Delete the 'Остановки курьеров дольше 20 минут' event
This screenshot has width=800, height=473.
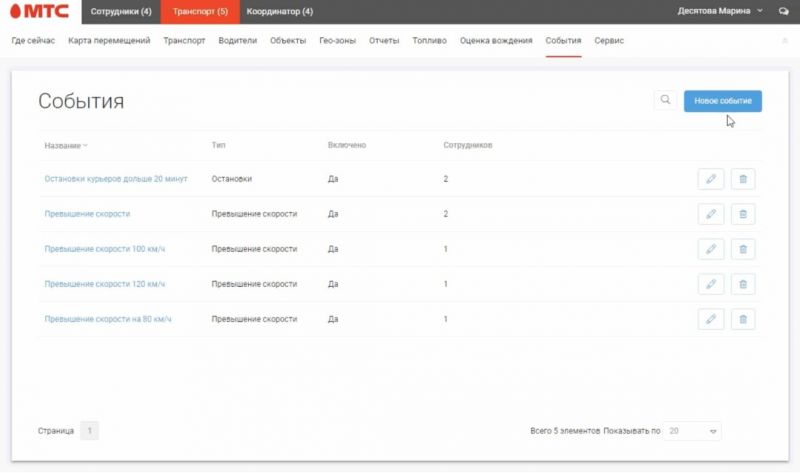(x=743, y=179)
